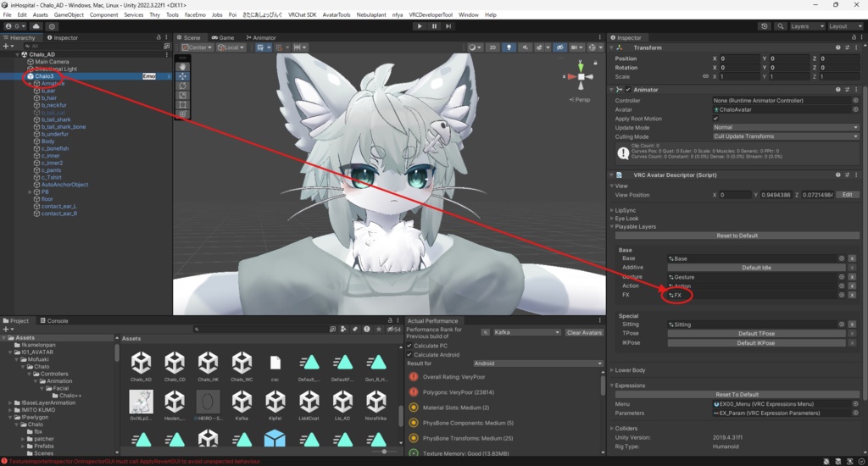The width and height of the screenshot is (868, 466).
Task: Lock the Scene gizmo orientation
Action: click(x=595, y=63)
